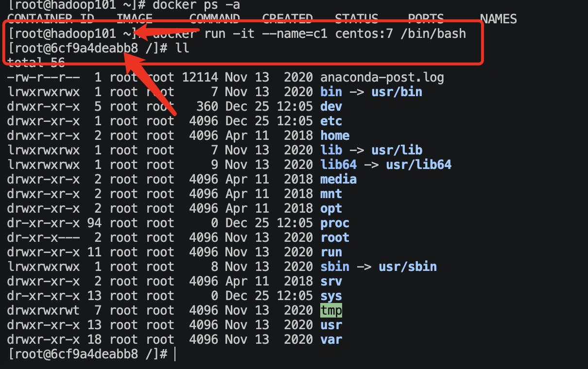The width and height of the screenshot is (588, 369).
Task: Click the blue bin directory entry
Action: pos(331,92)
